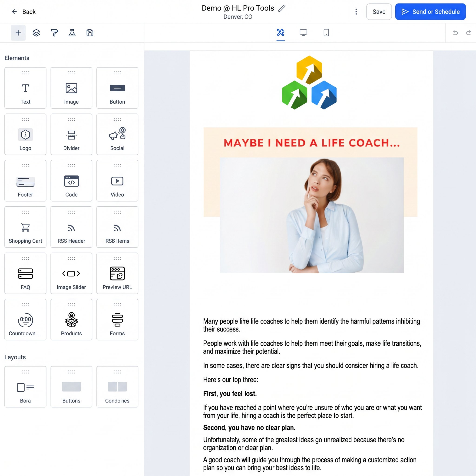
Task: Choose the Buttons layout
Action: click(x=71, y=387)
